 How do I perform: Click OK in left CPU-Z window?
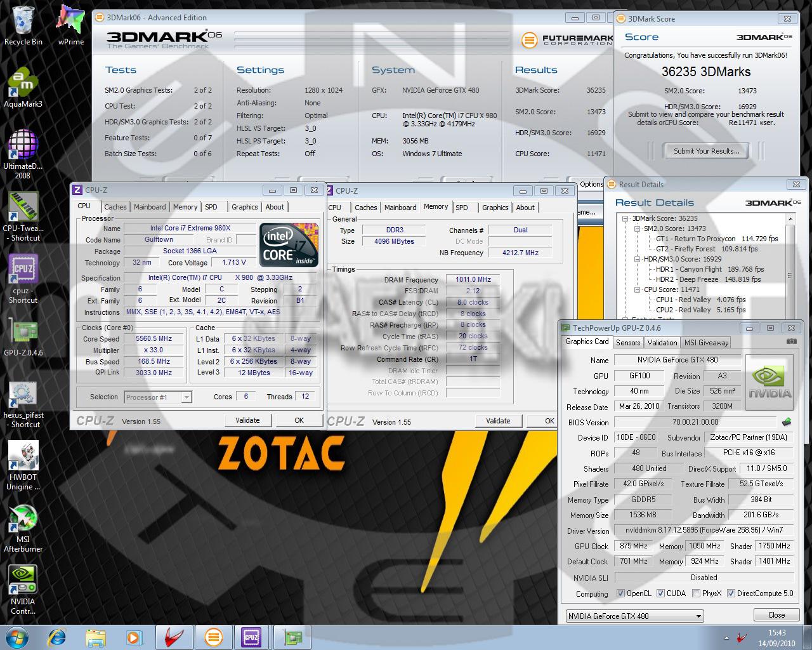coord(299,420)
